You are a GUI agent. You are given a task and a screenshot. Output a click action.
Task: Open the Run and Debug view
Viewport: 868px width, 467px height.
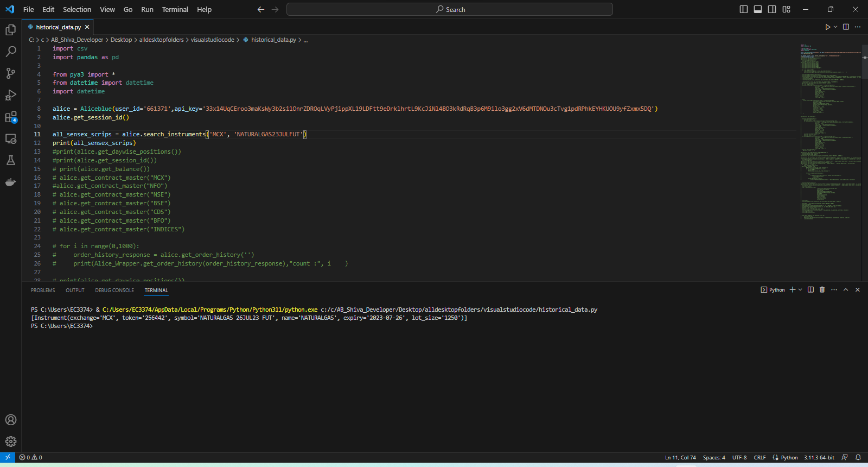click(11, 95)
